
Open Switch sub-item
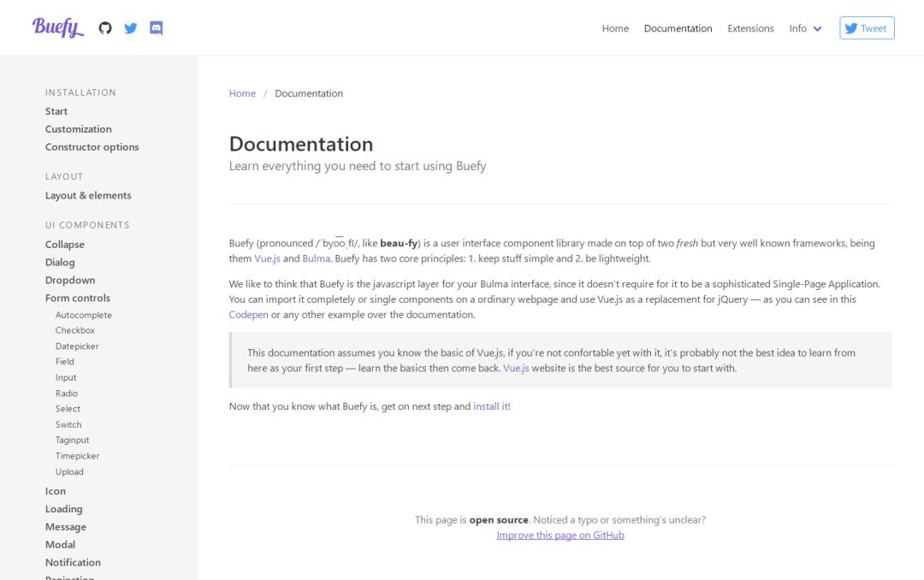(x=68, y=424)
